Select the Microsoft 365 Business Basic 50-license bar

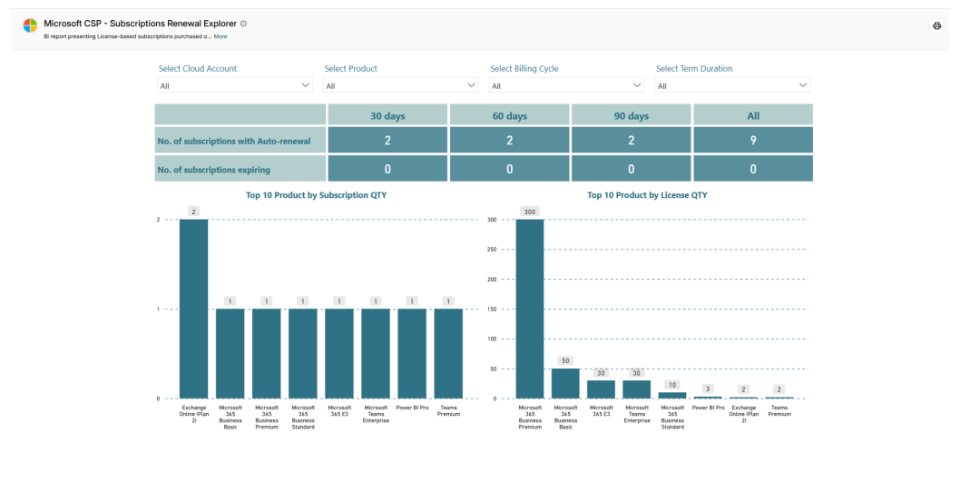[x=565, y=383]
